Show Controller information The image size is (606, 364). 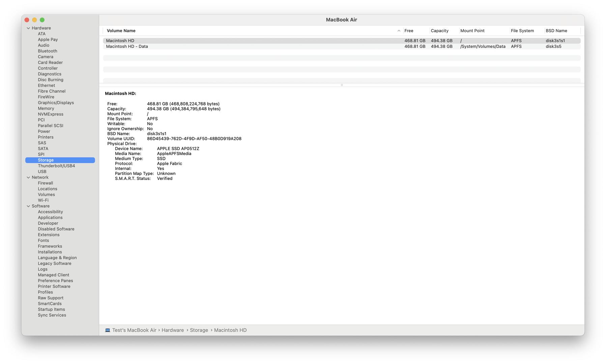click(48, 68)
